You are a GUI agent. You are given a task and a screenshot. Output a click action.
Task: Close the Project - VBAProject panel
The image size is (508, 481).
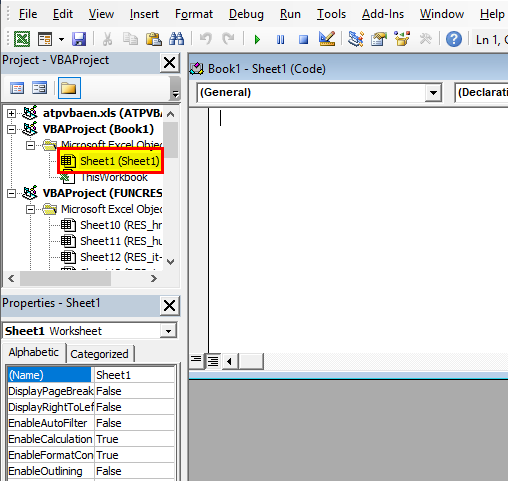click(x=170, y=62)
